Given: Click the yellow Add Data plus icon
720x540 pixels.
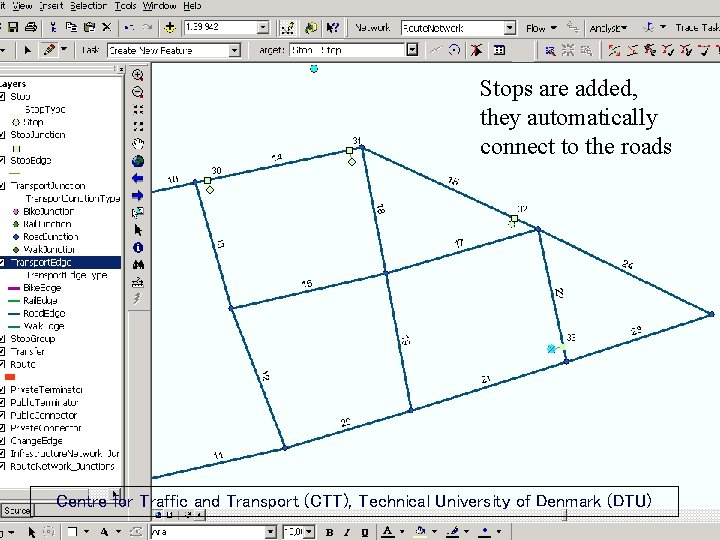Looking at the screenshot, I should pos(170,28).
